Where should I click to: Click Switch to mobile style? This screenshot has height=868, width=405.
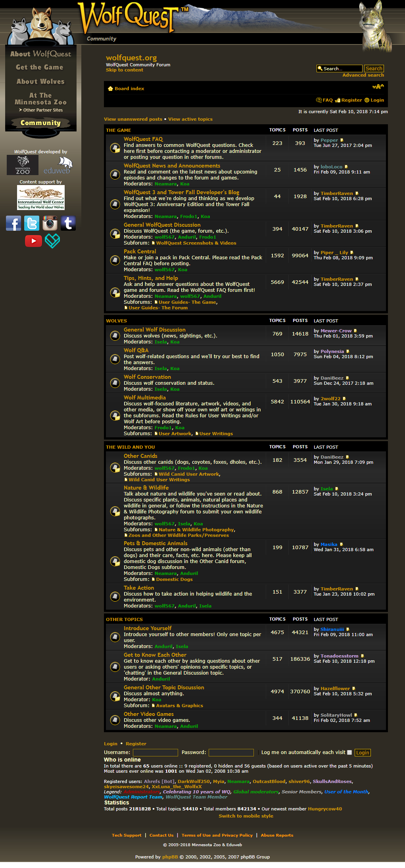coord(246,816)
